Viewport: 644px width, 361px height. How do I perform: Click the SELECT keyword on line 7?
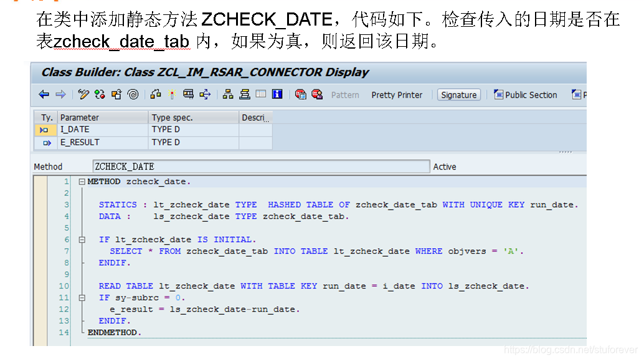[126, 251]
